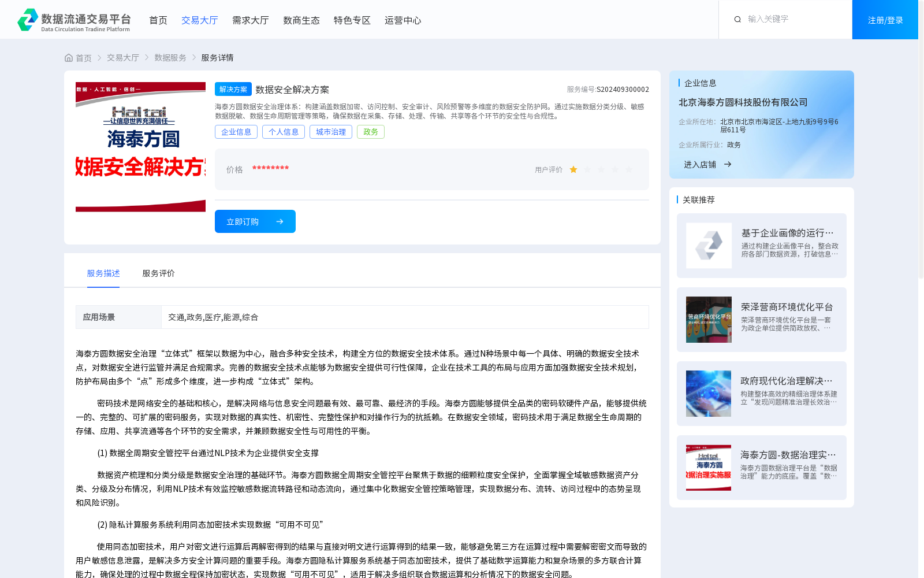Click the 荣泽营商环境优化平台 title
The height and width of the screenshot is (578, 924).
pos(787,307)
